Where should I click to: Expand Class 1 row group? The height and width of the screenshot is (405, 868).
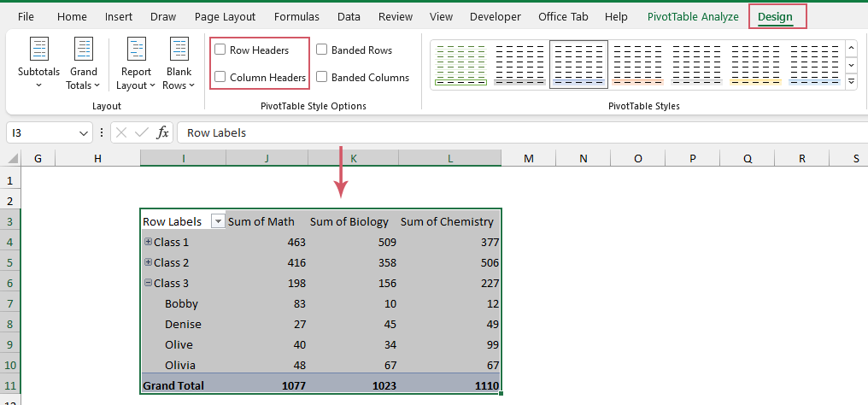coord(149,242)
